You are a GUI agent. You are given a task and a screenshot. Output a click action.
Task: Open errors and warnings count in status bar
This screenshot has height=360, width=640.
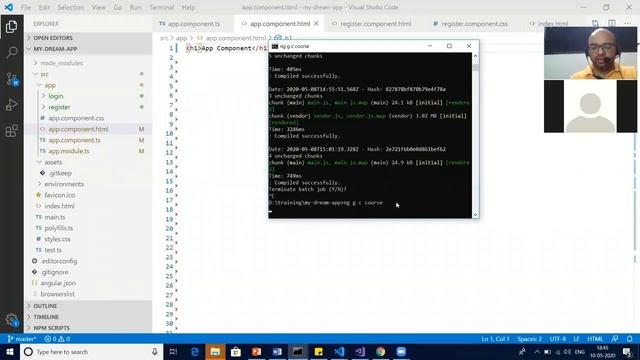(x=57, y=339)
